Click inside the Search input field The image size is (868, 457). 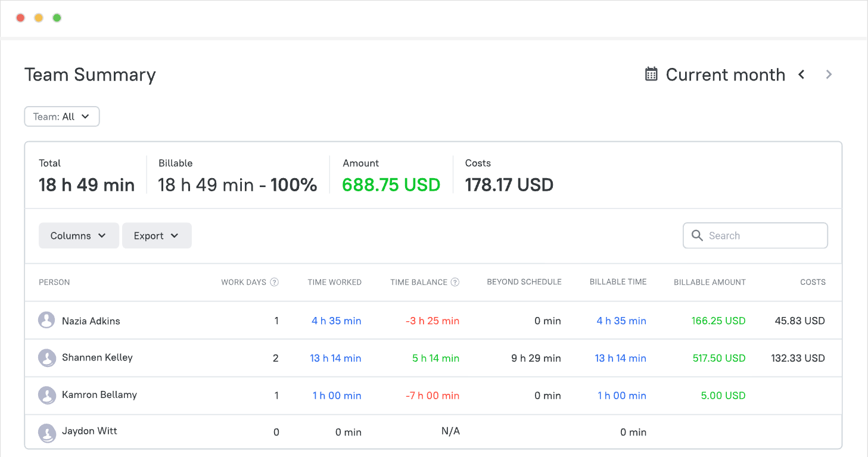click(755, 235)
